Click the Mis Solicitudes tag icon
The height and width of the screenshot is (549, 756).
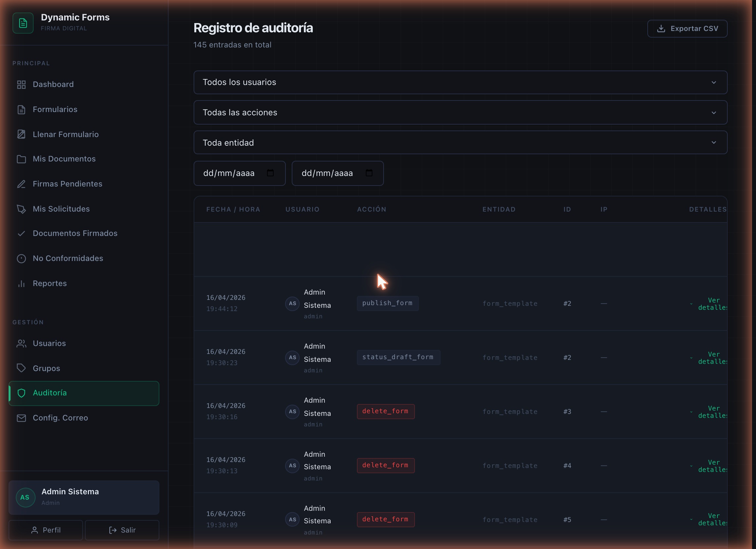21,209
